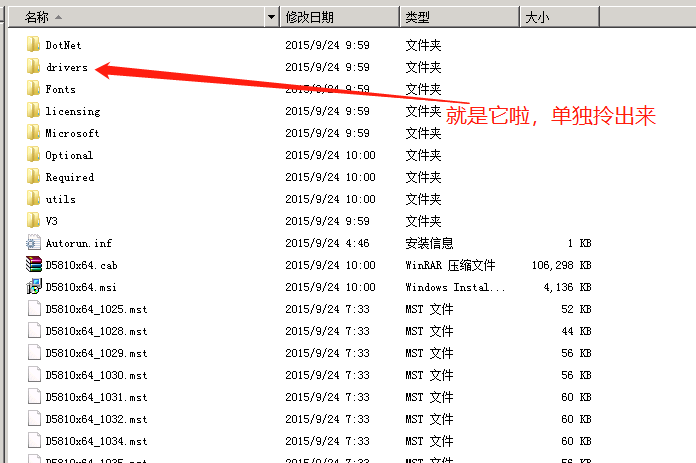Select the file name Microsoft
The height and width of the screenshot is (463, 696).
click(x=72, y=133)
